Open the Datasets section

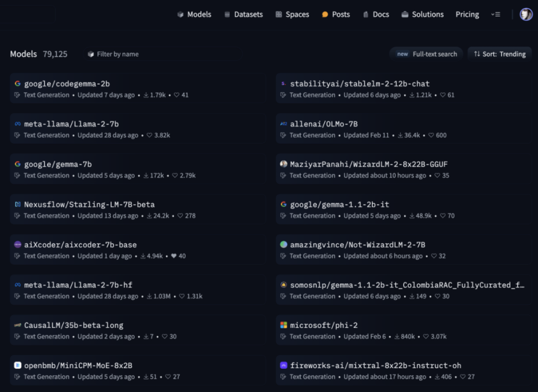pyautogui.click(x=243, y=14)
